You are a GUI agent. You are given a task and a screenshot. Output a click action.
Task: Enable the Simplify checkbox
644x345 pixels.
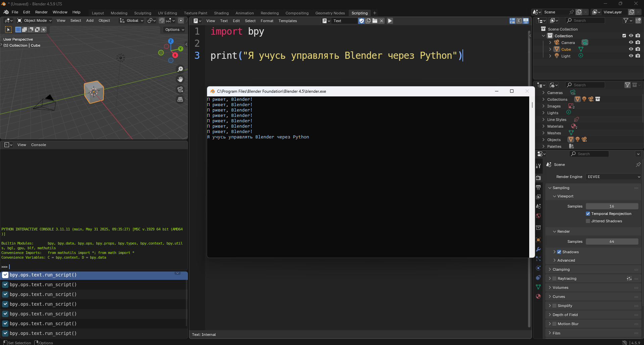[554, 306]
